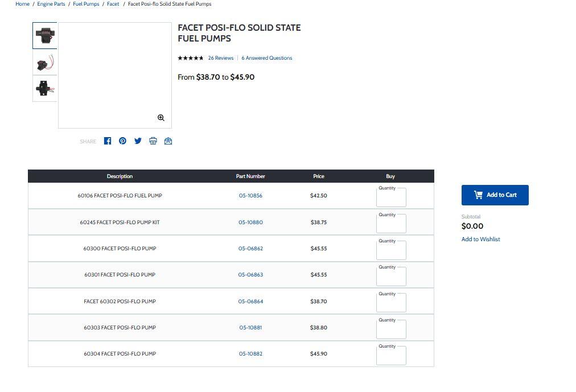The image size is (576, 392).
Task: Focus quantity field for 60106 pump
Action: pos(391,197)
